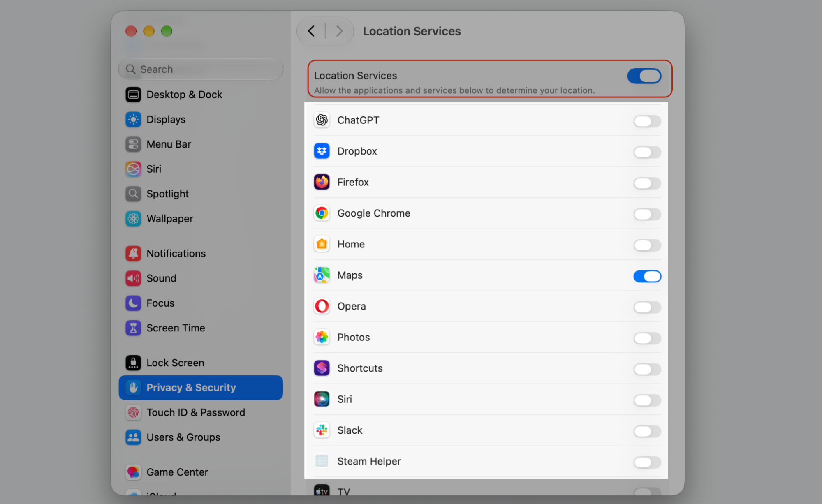This screenshot has width=822, height=504.
Task: Click the Notifications bell icon
Action: coord(133,254)
